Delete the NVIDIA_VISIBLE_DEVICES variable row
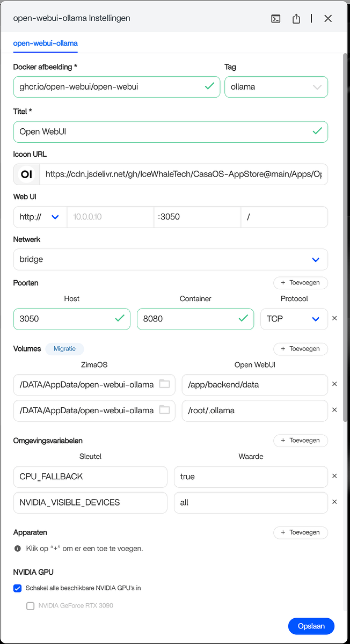350x644 pixels. point(334,502)
